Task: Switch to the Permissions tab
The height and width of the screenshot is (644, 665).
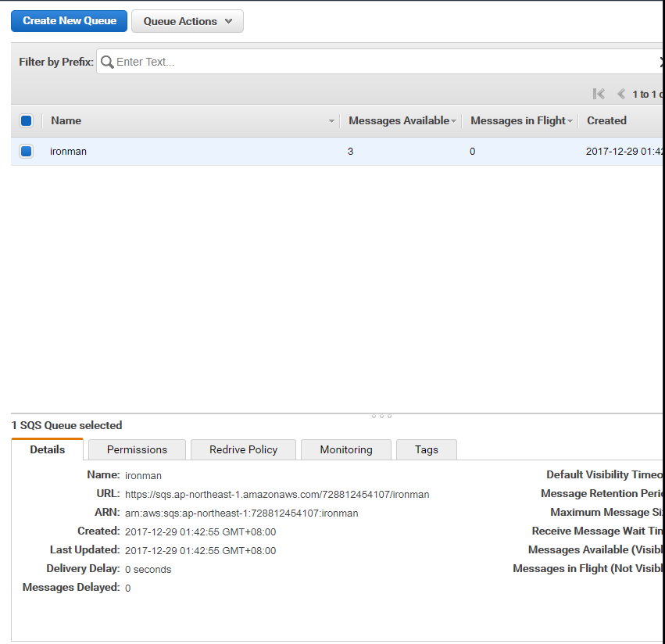Action: click(x=137, y=449)
